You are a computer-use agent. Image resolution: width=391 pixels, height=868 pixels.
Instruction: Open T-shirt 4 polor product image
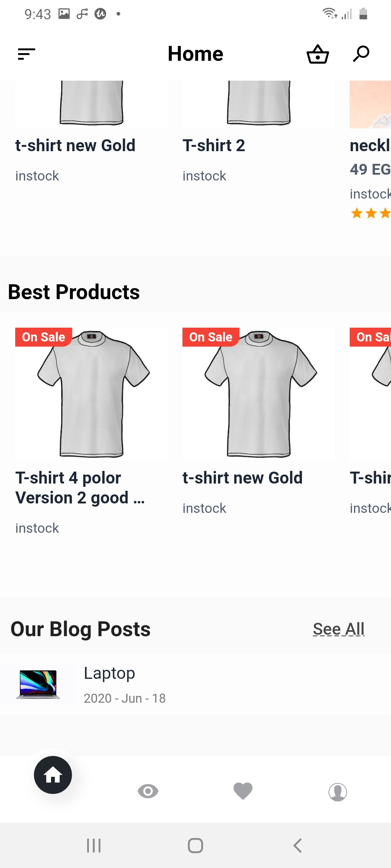pyautogui.click(x=92, y=393)
